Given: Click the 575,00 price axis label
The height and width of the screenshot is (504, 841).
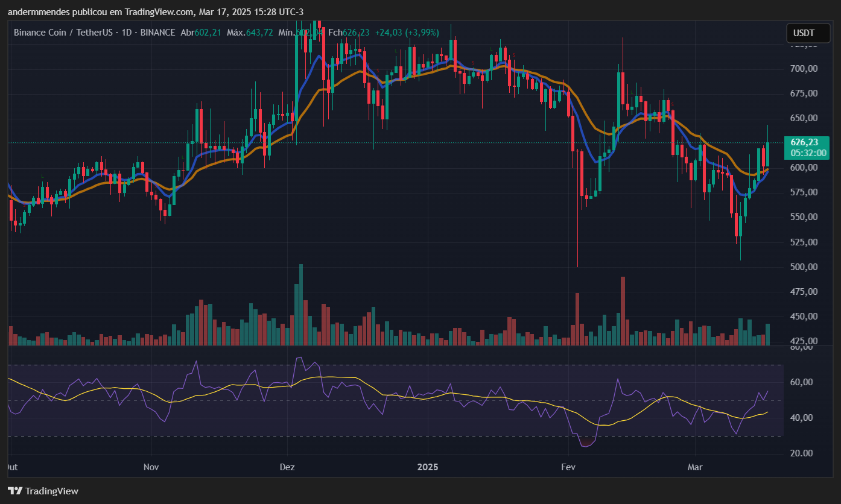Looking at the screenshot, I should point(805,192).
